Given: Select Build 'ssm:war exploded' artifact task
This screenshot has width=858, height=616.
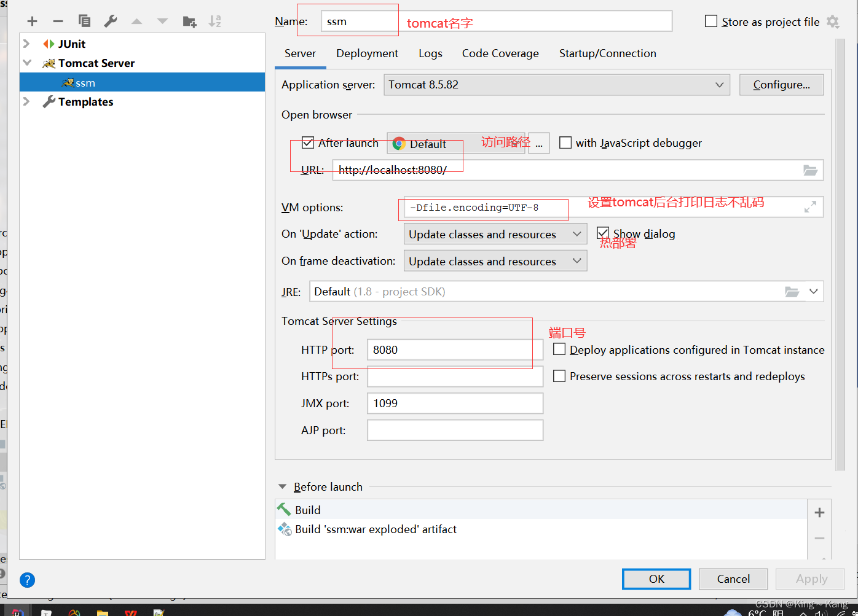Looking at the screenshot, I should click(541, 529).
